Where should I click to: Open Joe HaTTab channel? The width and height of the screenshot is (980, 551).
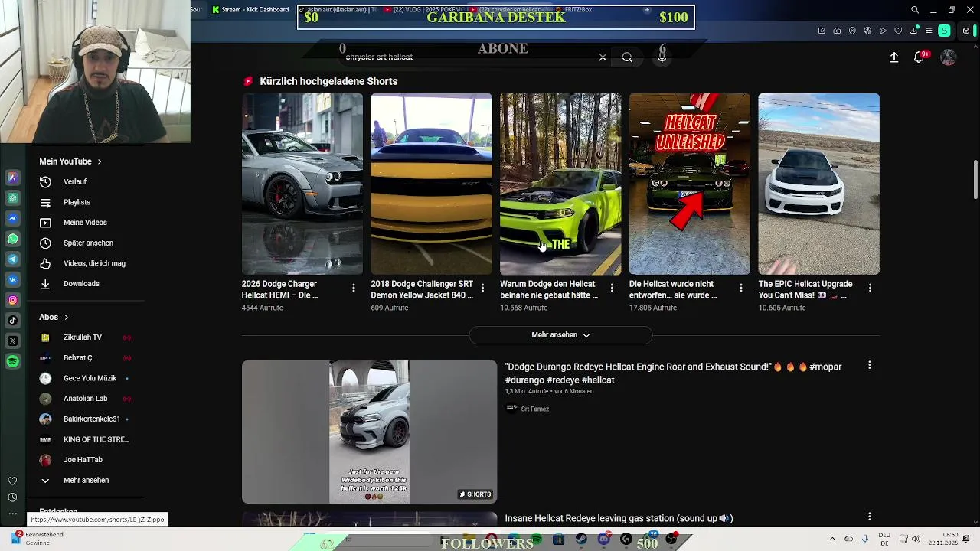tap(83, 460)
